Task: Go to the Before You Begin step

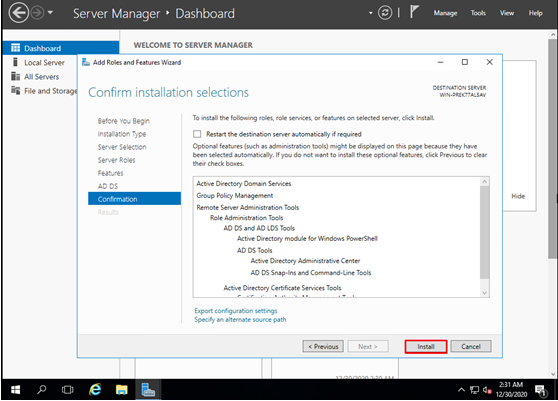Action: (x=123, y=121)
